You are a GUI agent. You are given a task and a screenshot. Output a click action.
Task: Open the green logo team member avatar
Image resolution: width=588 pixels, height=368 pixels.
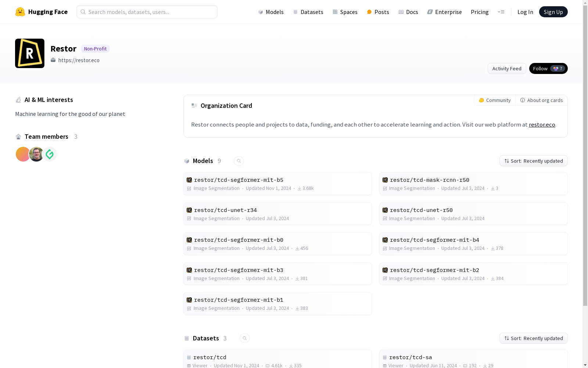[x=50, y=154]
